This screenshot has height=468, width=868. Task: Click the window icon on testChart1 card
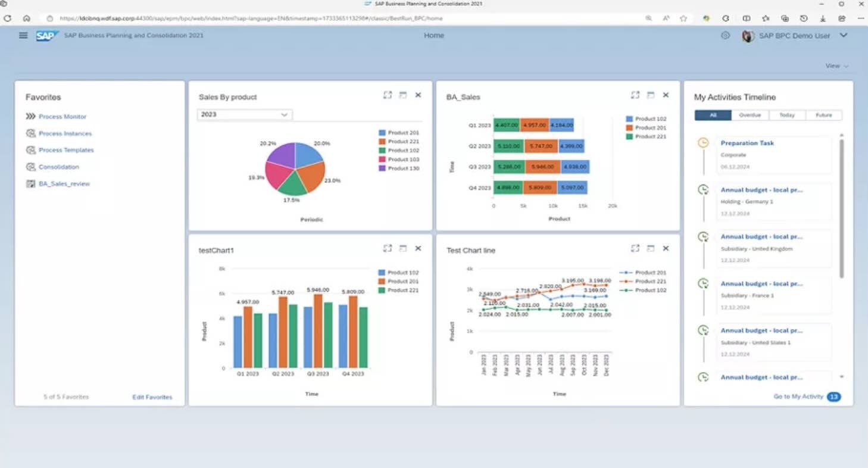(x=403, y=248)
